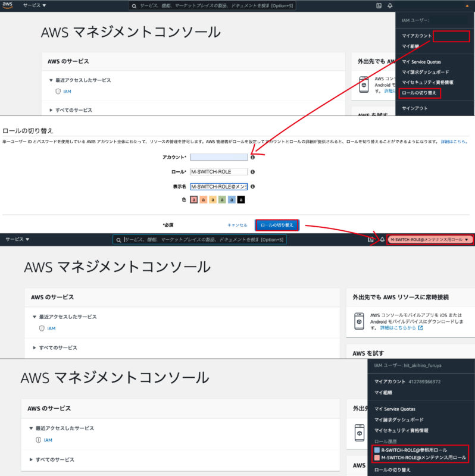The width and height of the screenshot is (475, 476).
Task: Open マイ請求ダッシュボード in the menu listing サインアウト
Action: [x=425, y=72]
